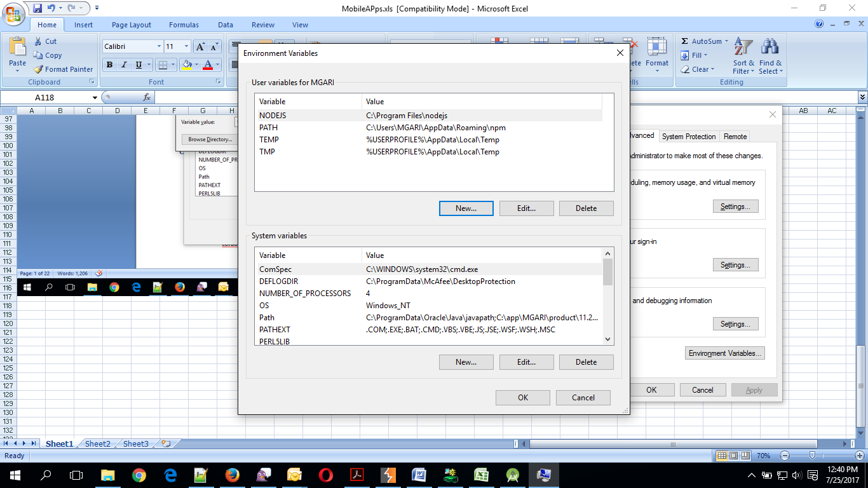
Task: Undo last action in Quick Access toolbar
Action: pos(51,8)
